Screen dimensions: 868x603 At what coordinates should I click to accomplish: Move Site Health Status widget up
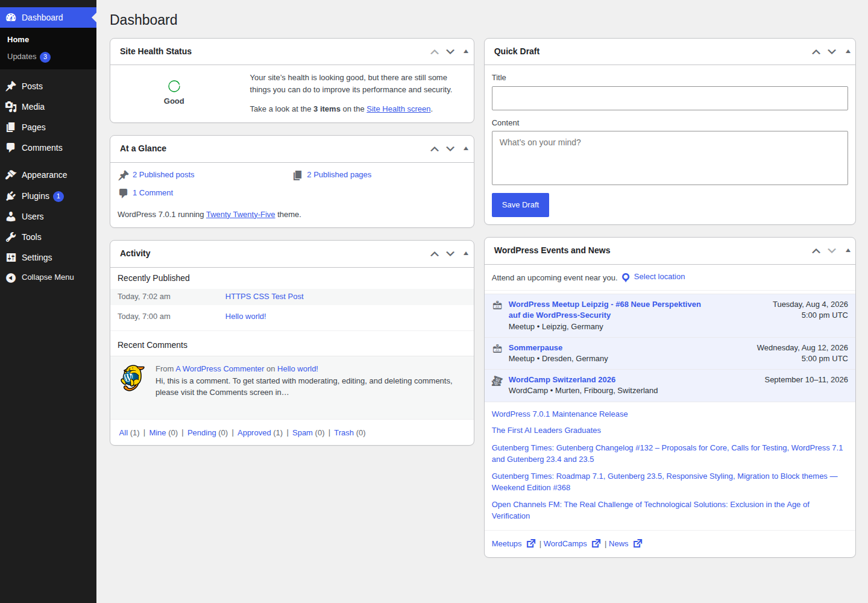(x=435, y=52)
